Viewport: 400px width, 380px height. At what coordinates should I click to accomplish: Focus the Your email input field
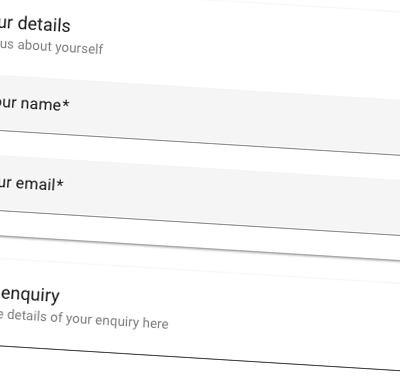pyautogui.click(x=200, y=195)
